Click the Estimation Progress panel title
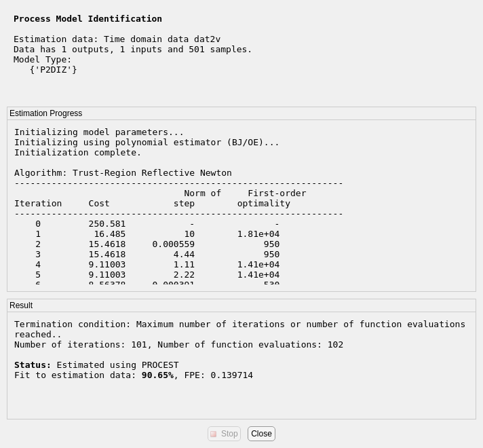Image resolution: width=483 pixels, height=448 pixels. coord(45,113)
